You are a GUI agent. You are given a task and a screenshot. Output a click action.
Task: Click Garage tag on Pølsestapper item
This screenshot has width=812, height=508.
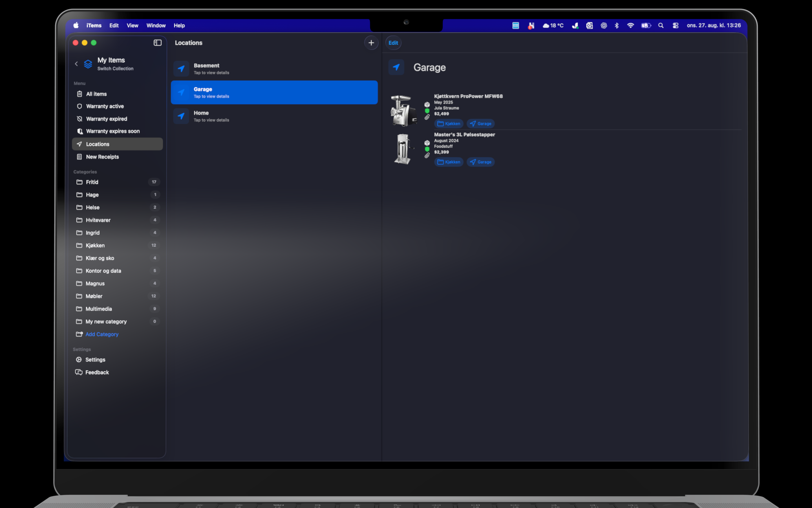pyautogui.click(x=480, y=162)
